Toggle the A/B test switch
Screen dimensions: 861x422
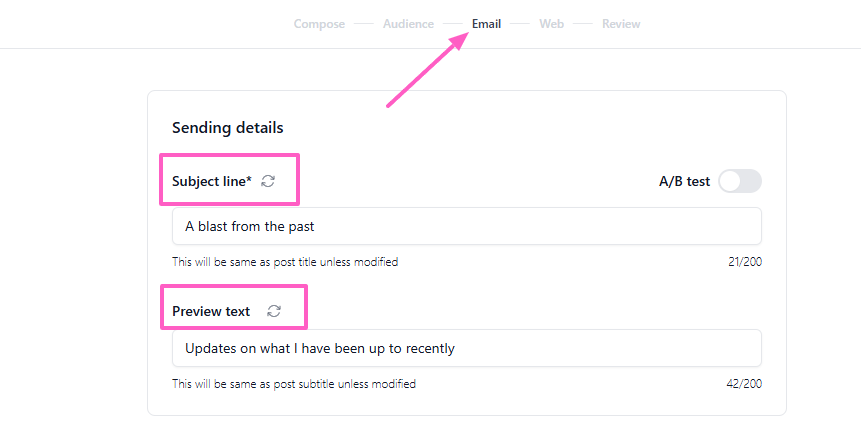(x=740, y=181)
